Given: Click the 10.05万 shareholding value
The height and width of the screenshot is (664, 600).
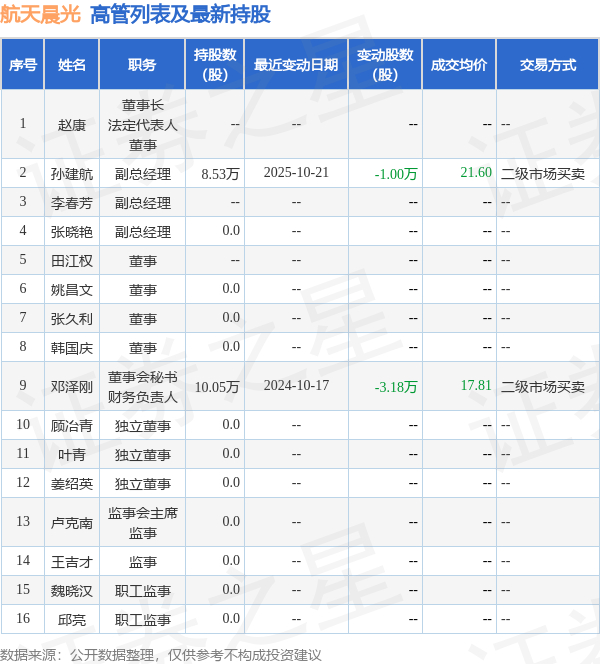Looking at the screenshot, I should [x=217, y=387].
